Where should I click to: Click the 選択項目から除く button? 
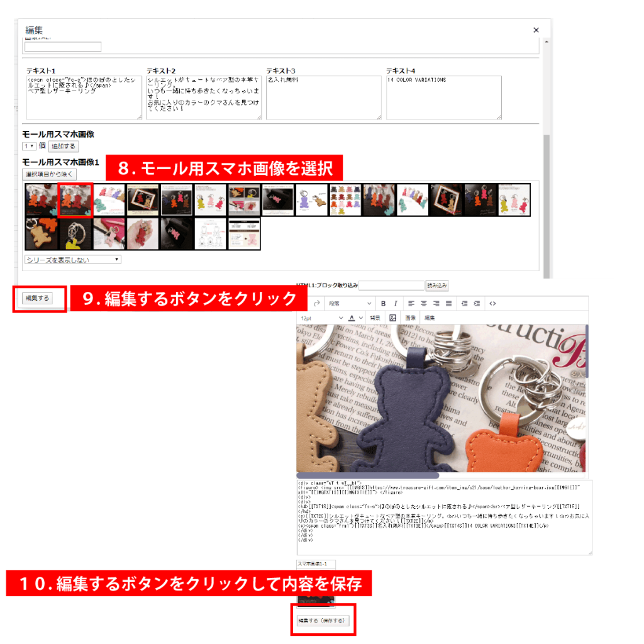pos(49,174)
